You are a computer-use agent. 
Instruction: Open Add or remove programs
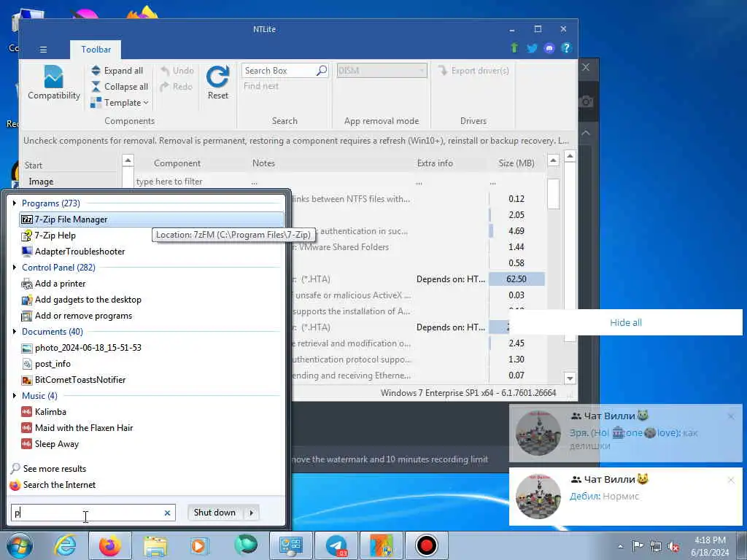pyautogui.click(x=77, y=316)
